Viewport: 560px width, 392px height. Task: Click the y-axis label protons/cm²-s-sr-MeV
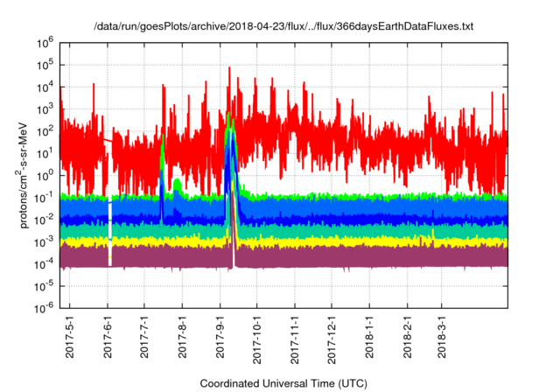coord(23,175)
